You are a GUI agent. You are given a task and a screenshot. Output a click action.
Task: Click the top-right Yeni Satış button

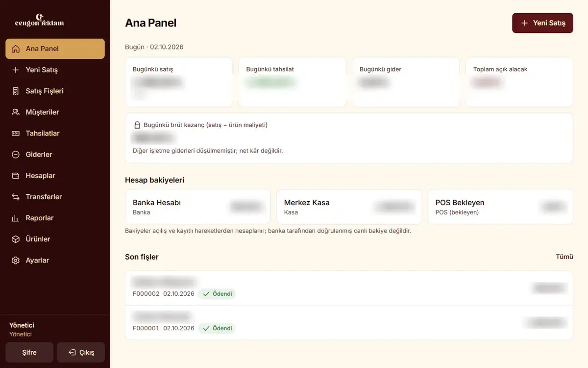tap(542, 23)
